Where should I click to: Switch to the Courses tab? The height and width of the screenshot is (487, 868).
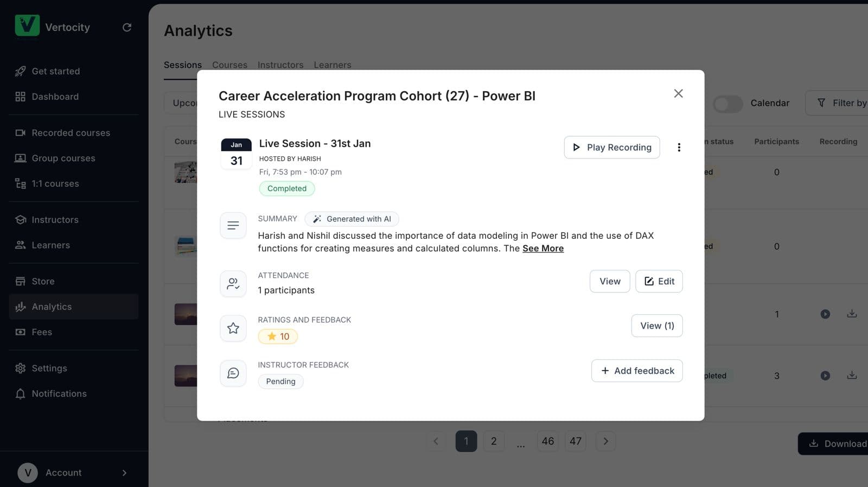229,65
